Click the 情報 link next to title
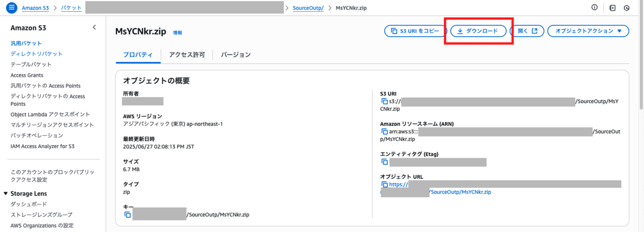 click(177, 33)
